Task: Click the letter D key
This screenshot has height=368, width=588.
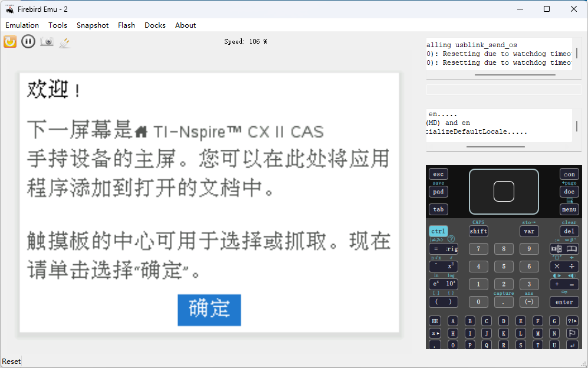Action: point(504,321)
